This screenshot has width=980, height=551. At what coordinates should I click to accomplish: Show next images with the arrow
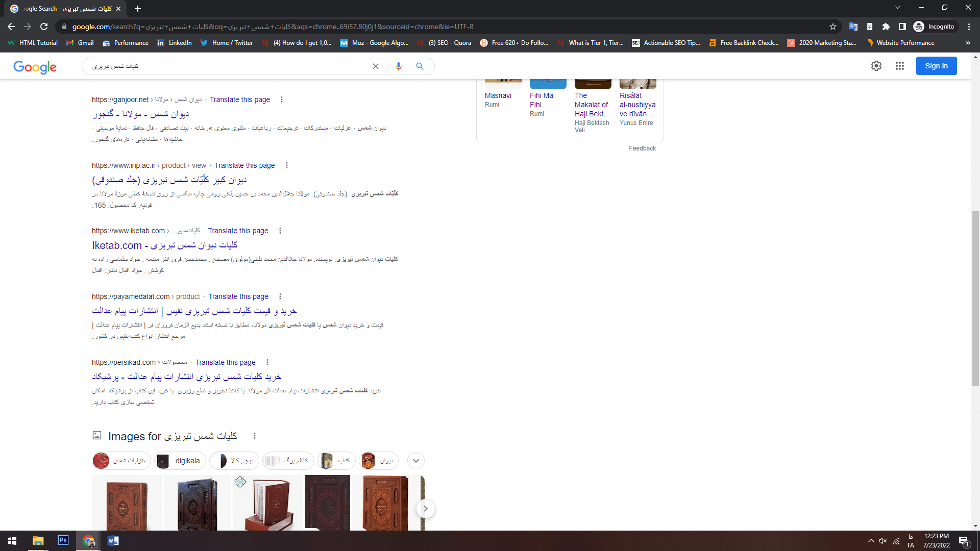[x=425, y=509]
